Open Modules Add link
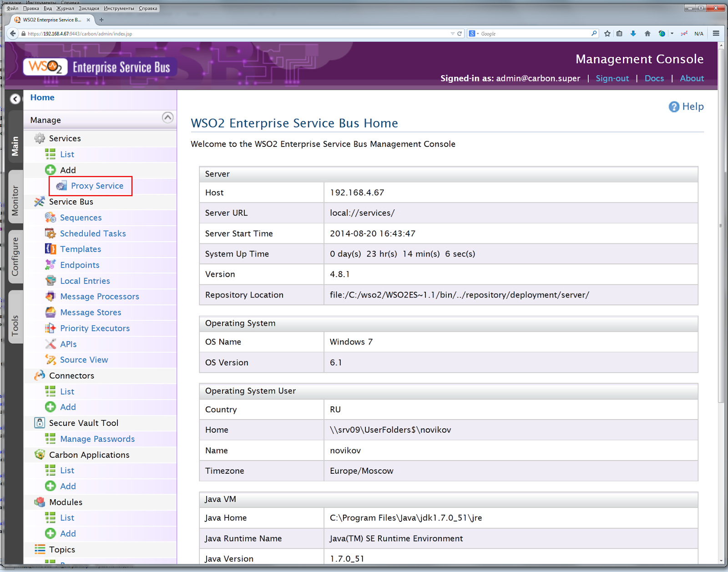 pyautogui.click(x=68, y=533)
